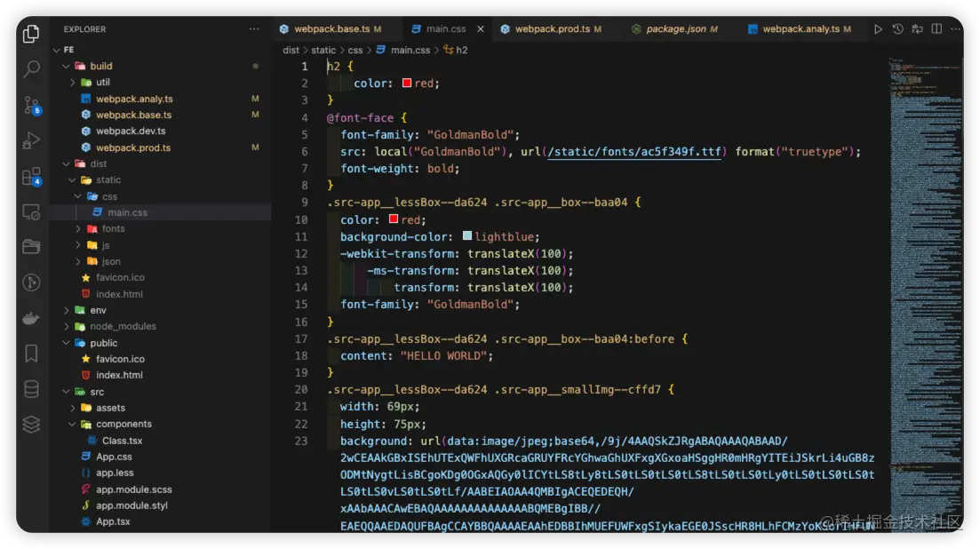Open the Search view icon
The width and height of the screenshot is (980, 549).
point(31,68)
